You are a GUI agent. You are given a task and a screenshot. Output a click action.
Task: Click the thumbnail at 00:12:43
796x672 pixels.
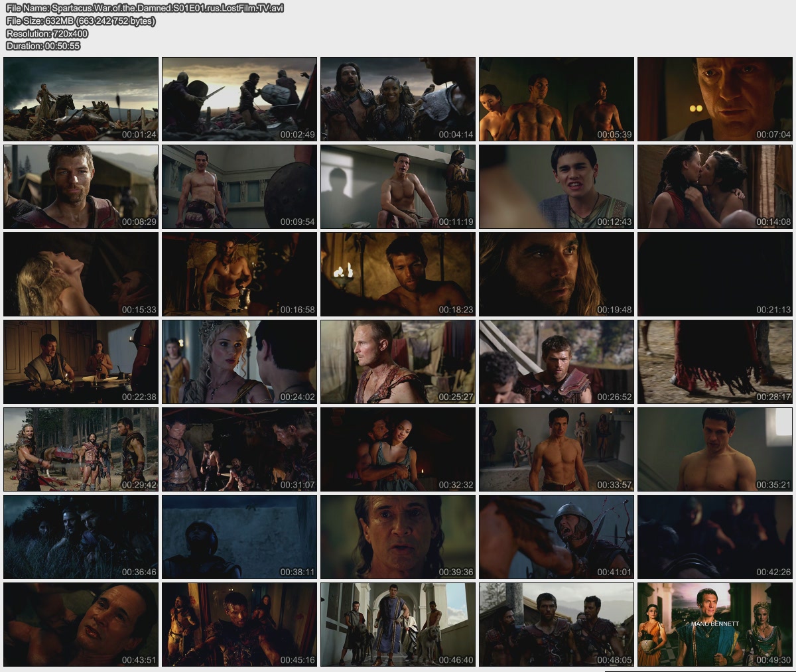tap(557, 186)
